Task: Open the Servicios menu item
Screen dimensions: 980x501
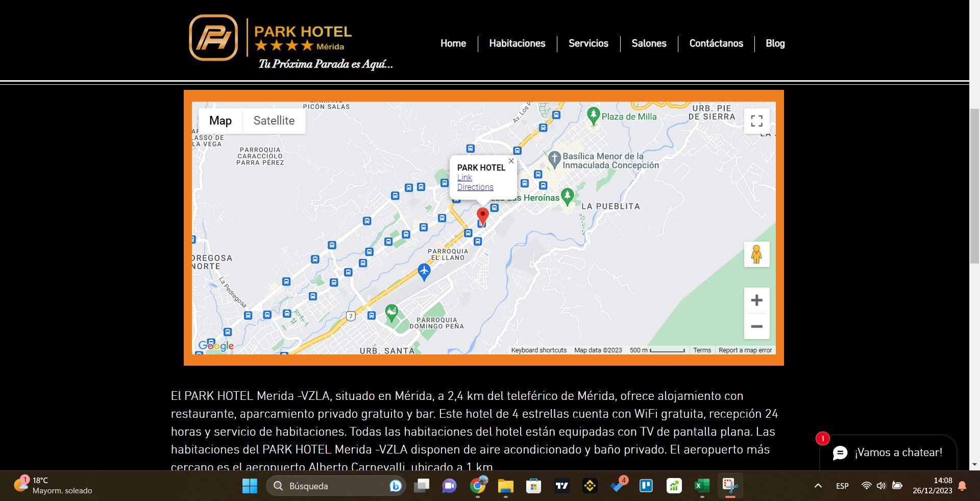Action: tap(588, 43)
